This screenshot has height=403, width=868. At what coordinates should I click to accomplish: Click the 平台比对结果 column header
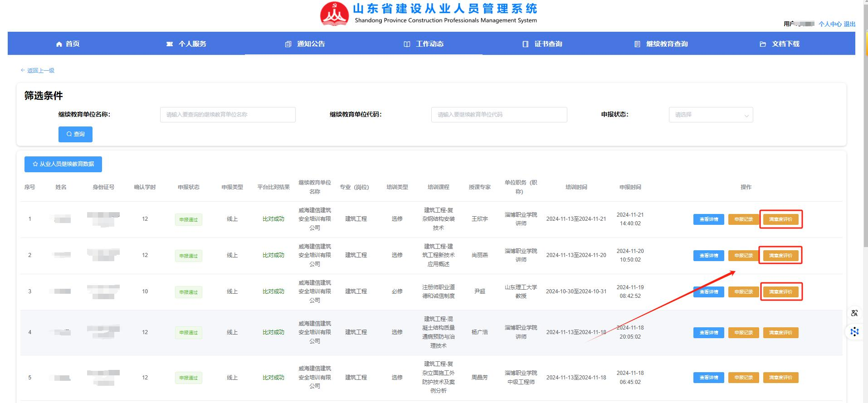tap(273, 187)
